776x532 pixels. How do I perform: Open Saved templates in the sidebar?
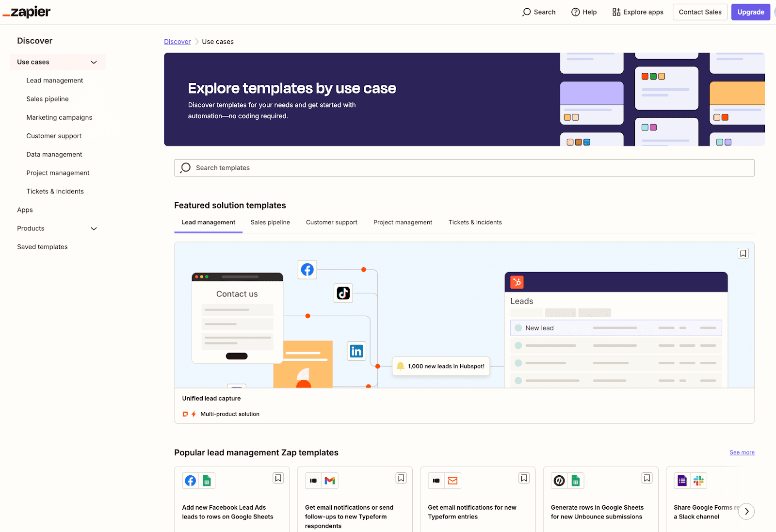pyautogui.click(x=42, y=247)
